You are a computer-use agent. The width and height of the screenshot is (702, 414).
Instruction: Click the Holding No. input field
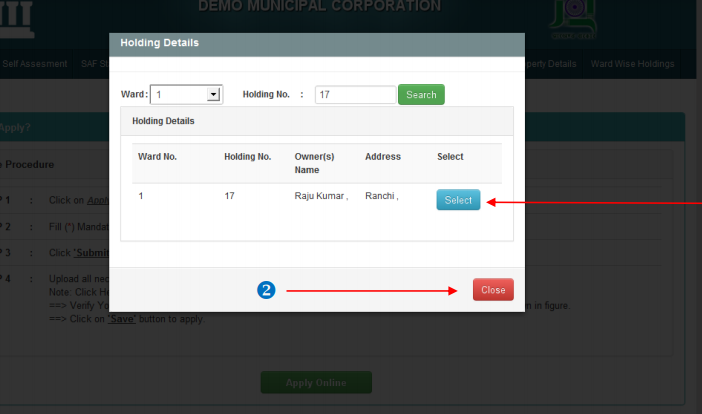(355, 95)
